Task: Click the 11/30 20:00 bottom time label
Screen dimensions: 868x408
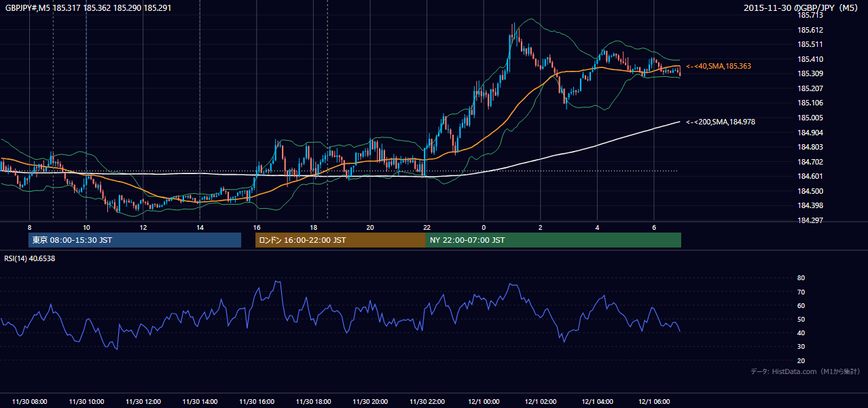Action: tap(370, 402)
